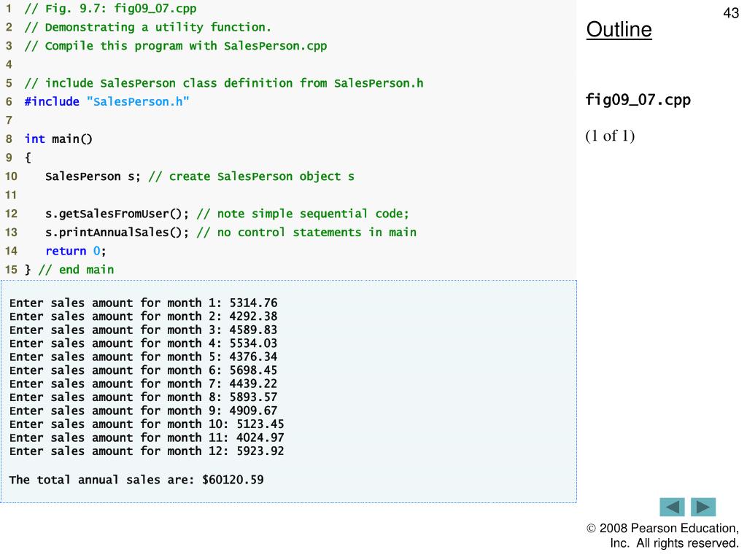Go to the previous slide arrow
Viewport: 747px width, 560px height.
tap(672, 507)
